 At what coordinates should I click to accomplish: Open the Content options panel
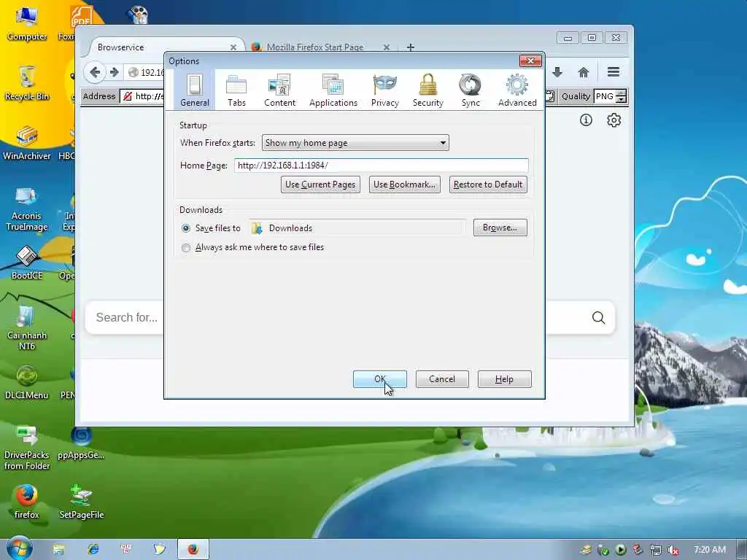pos(279,90)
